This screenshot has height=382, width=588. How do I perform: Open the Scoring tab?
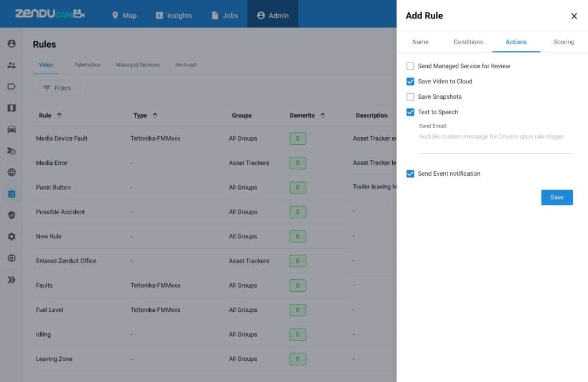pos(564,42)
